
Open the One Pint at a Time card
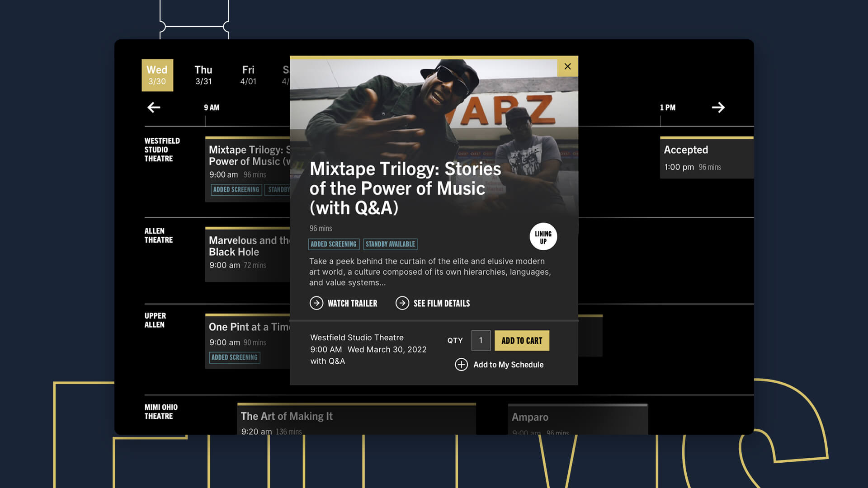[247, 341]
